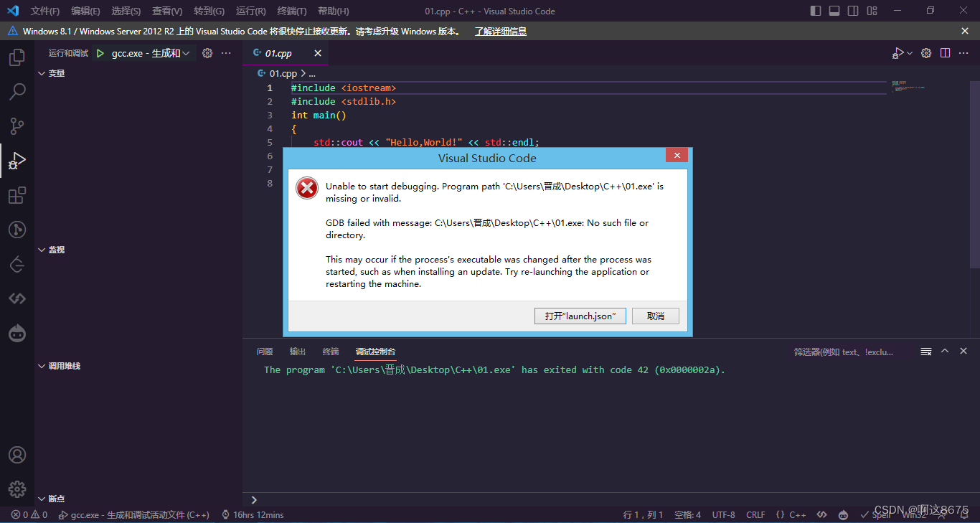Click the lines icon right of the filter box
Image resolution: width=980 pixels, height=523 pixels.
coord(926,352)
